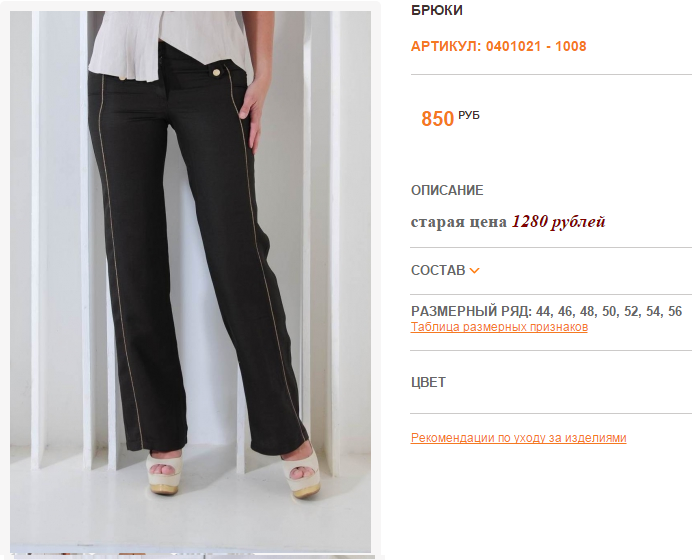Open Рекомендации по уходу за изделиями link
Screen dimensions: 692x560
pyautogui.click(x=519, y=438)
